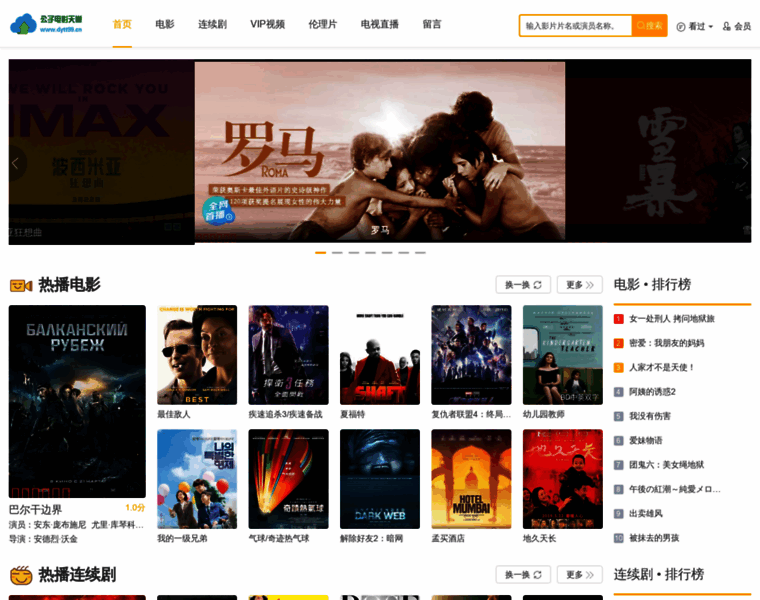The width and height of the screenshot is (760, 600).
Task: Open the 连续剧 navigation tab
Action: [212, 24]
